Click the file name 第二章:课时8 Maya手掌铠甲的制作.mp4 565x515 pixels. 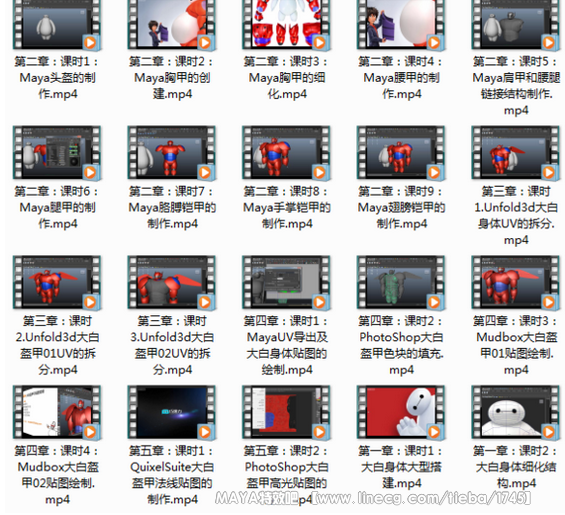click(x=286, y=207)
